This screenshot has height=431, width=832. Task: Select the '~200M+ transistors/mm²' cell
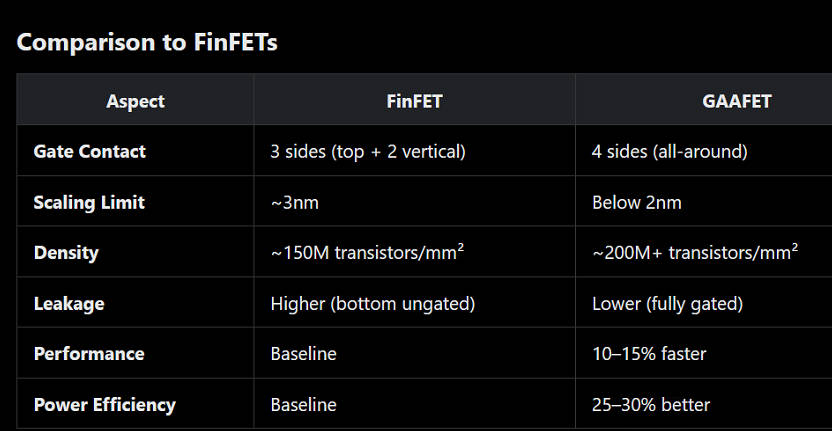point(695,252)
